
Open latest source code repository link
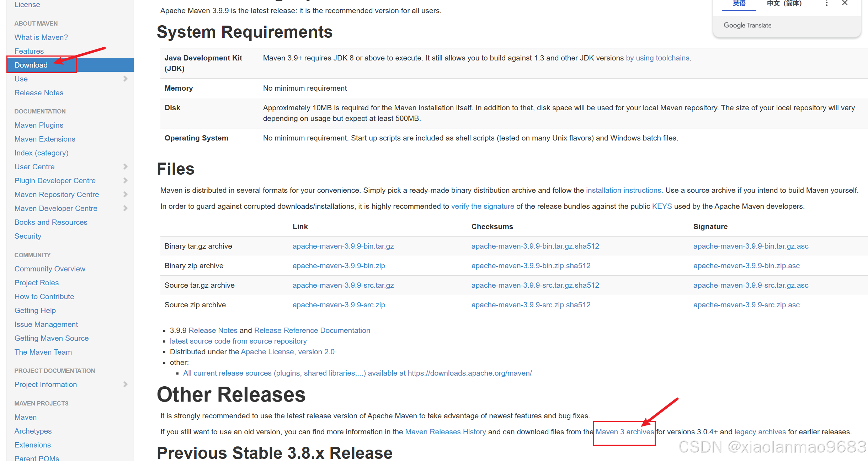238,341
